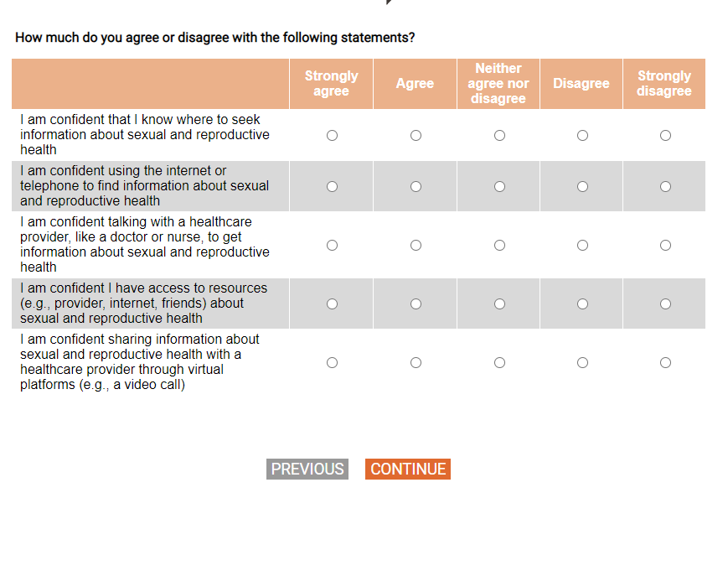Choose Strongly disagree for virtual platforms statement
728x576 pixels.
click(x=665, y=363)
